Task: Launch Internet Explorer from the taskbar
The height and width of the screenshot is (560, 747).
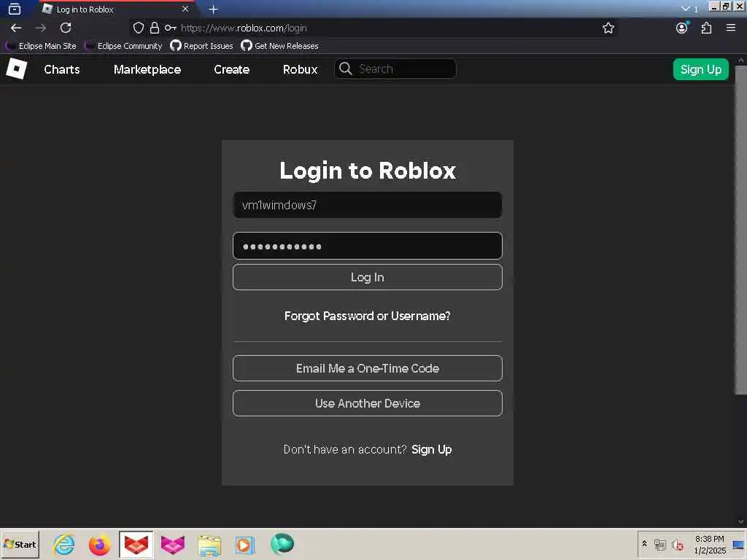Action: pyautogui.click(x=64, y=544)
